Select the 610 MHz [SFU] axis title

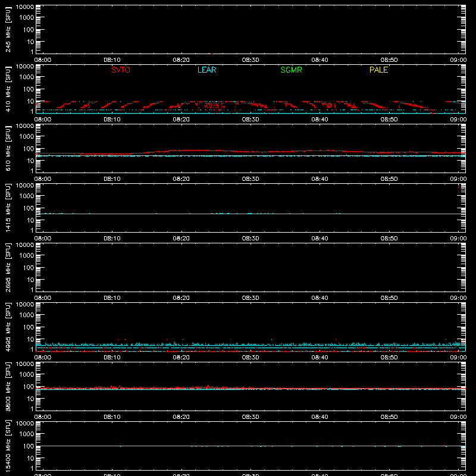8,148
